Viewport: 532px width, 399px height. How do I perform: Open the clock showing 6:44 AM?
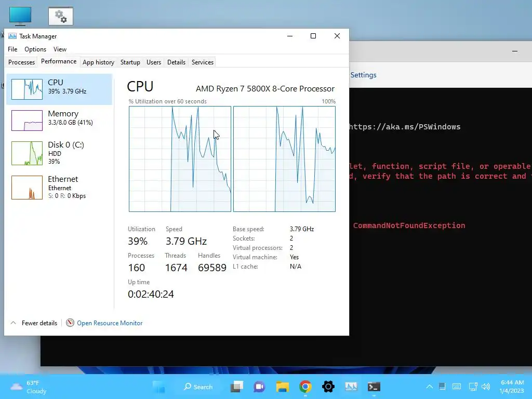[512, 387]
